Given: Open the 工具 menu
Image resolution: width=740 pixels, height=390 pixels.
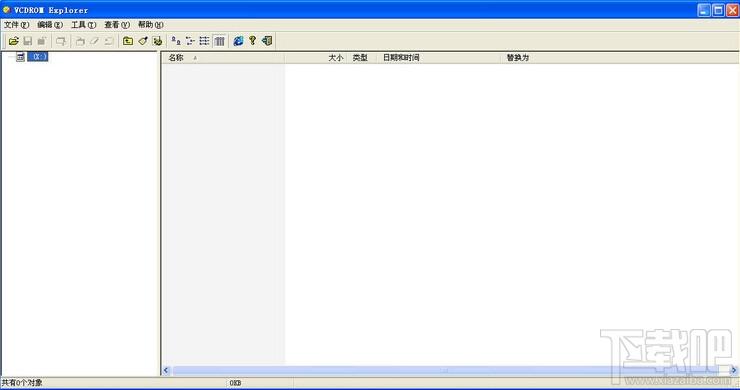Looking at the screenshot, I should coord(84,25).
